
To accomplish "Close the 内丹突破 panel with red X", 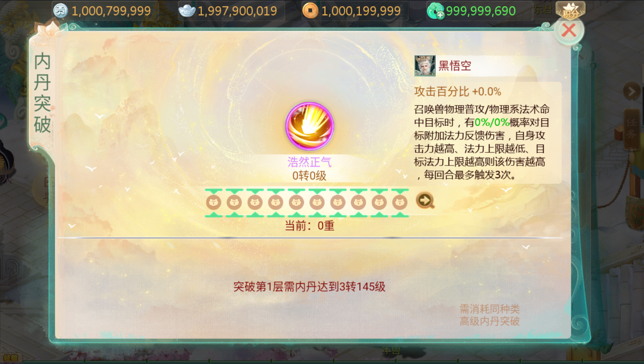I will (x=569, y=30).
